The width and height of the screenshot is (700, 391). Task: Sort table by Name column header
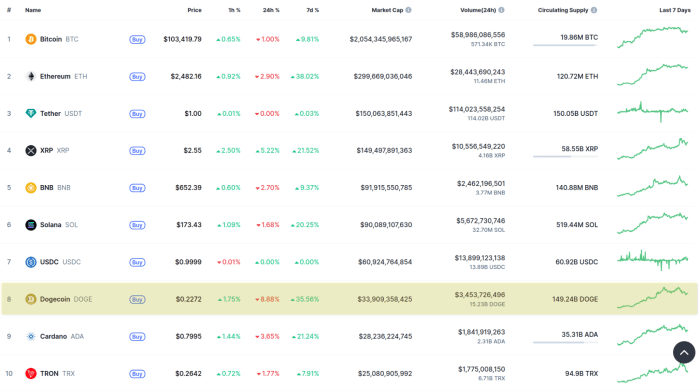[33, 10]
